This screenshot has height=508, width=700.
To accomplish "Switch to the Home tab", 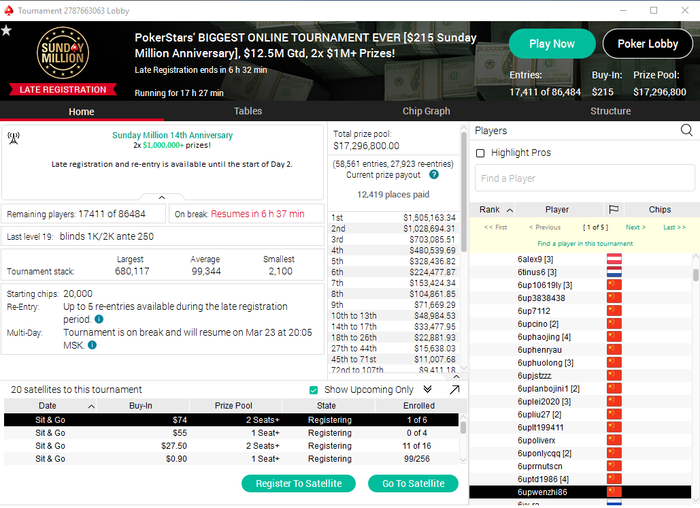I will click(81, 111).
